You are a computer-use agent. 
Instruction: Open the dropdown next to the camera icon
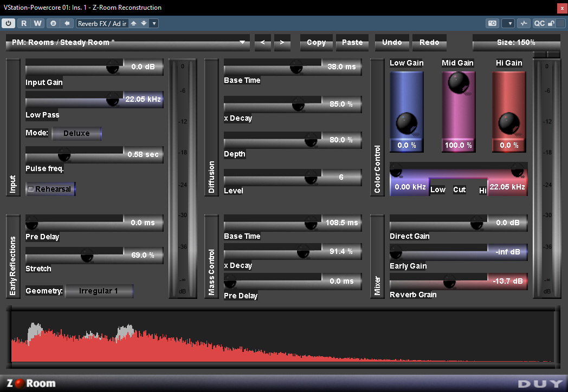508,23
